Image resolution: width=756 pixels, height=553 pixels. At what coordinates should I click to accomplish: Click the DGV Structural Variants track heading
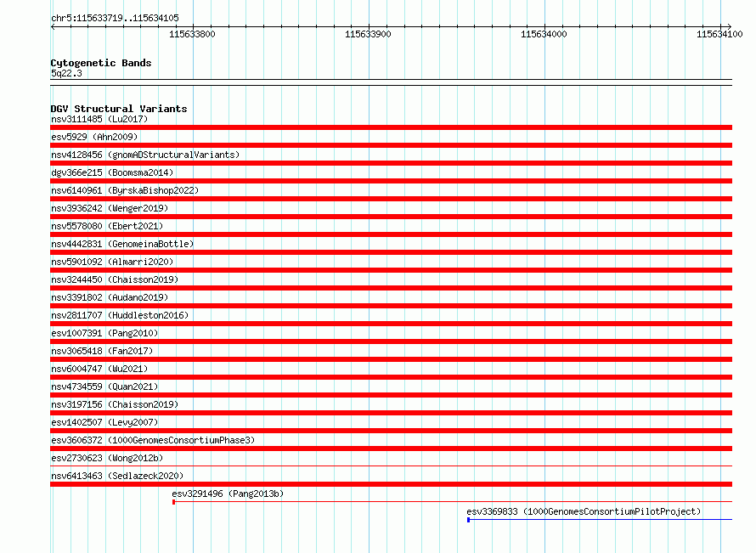pyautogui.click(x=119, y=109)
